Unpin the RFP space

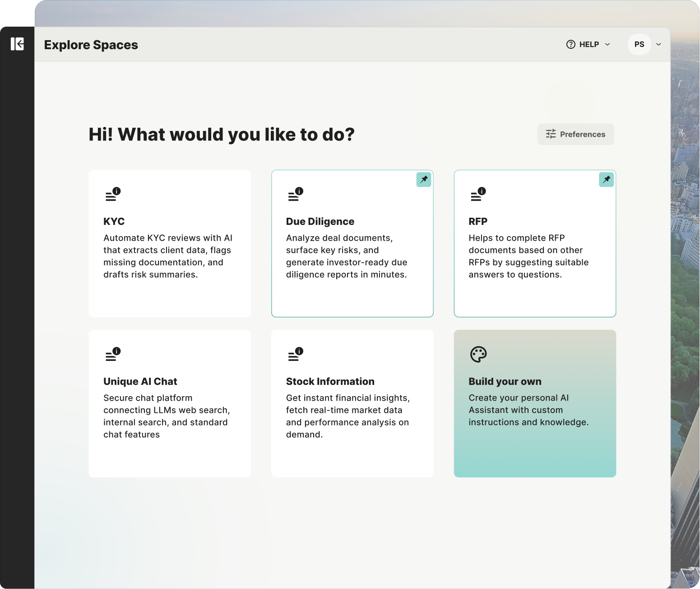pyautogui.click(x=606, y=180)
